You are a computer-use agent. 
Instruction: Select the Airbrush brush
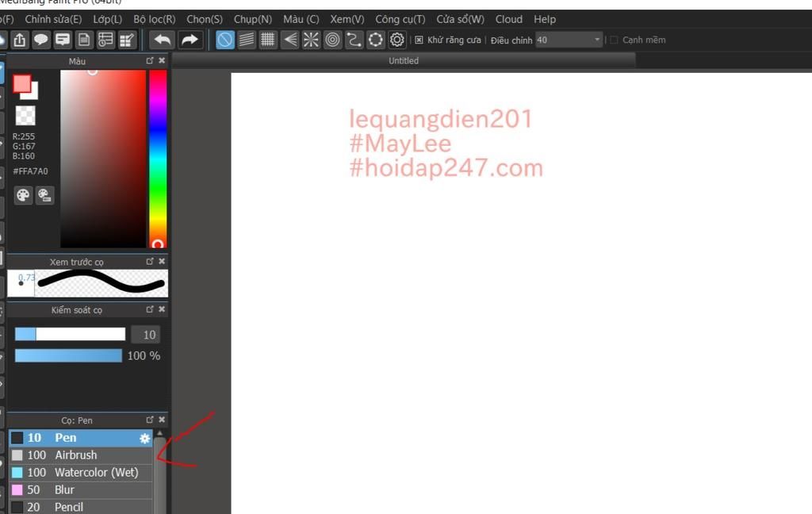pyautogui.click(x=81, y=455)
